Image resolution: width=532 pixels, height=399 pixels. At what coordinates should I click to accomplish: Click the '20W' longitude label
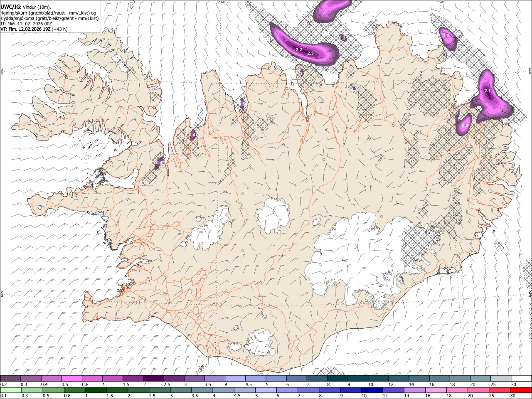point(221,2)
